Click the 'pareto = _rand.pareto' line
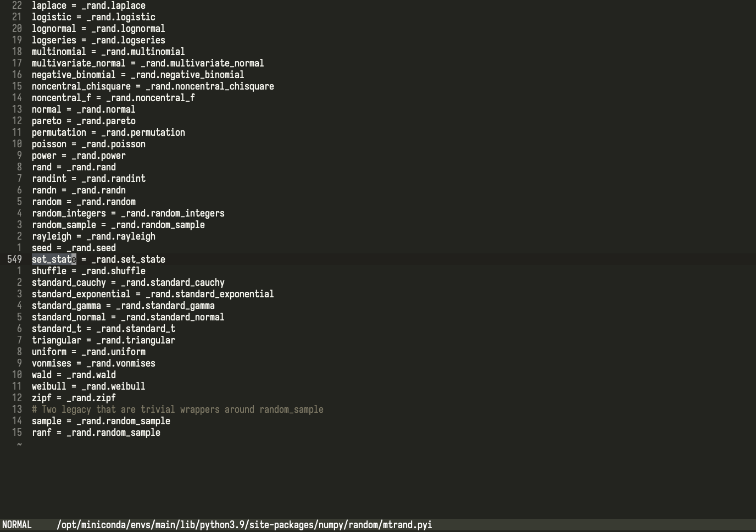This screenshot has height=532, width=756. (84, 121)
